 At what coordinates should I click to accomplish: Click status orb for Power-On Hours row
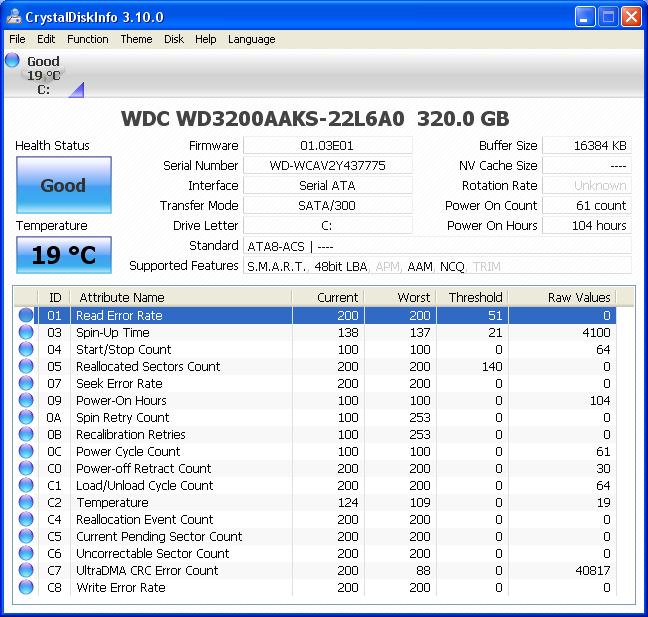point(26,400)
